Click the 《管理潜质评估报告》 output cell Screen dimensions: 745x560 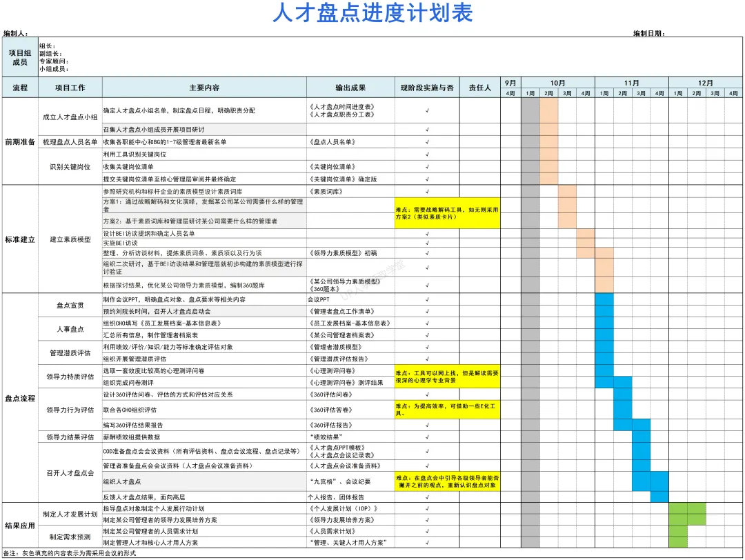coord(350,359)
